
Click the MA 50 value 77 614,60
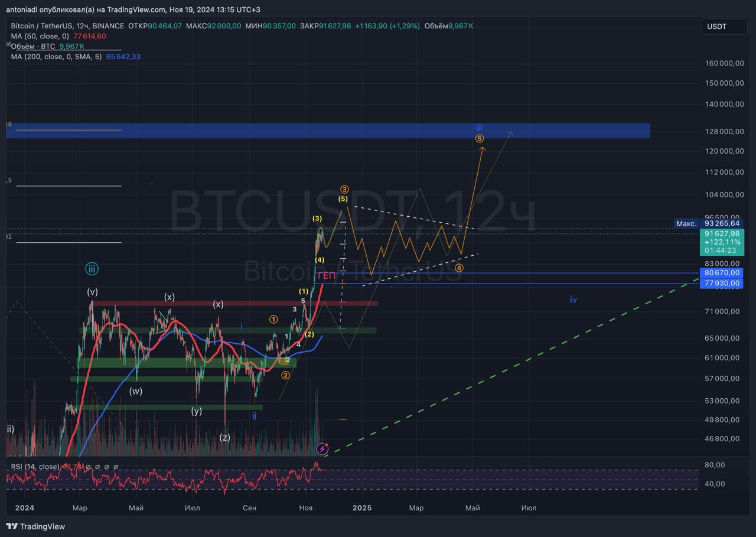(90, 36)
